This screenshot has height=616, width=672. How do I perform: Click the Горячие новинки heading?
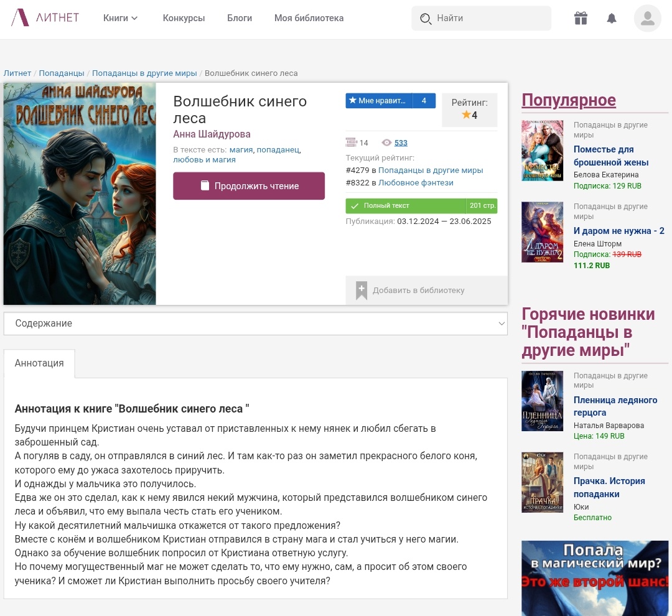(588, 332)
